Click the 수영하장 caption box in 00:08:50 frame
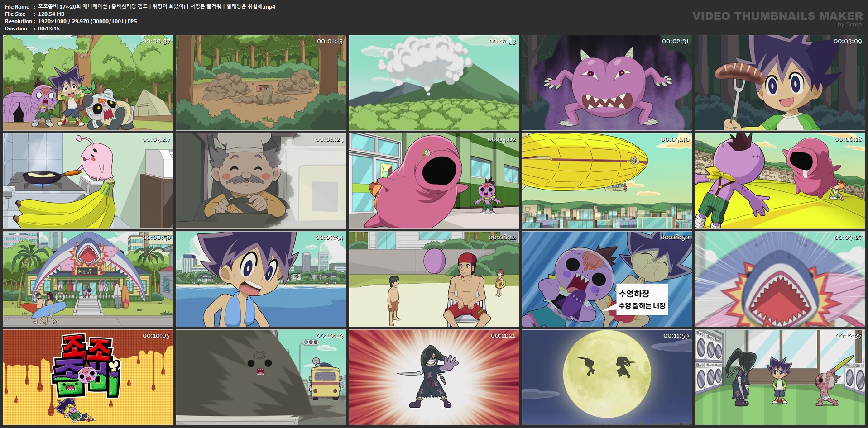Screen dimensions: 868x428 [x=642, y=299]
